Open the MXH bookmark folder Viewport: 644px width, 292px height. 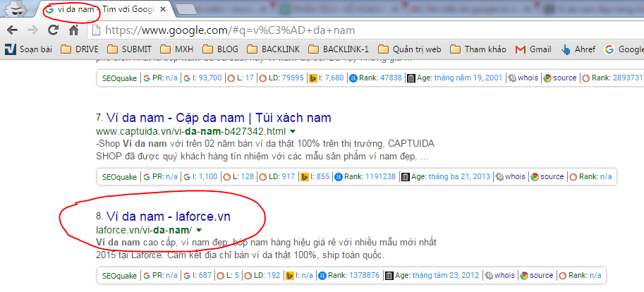click(177, 49)
